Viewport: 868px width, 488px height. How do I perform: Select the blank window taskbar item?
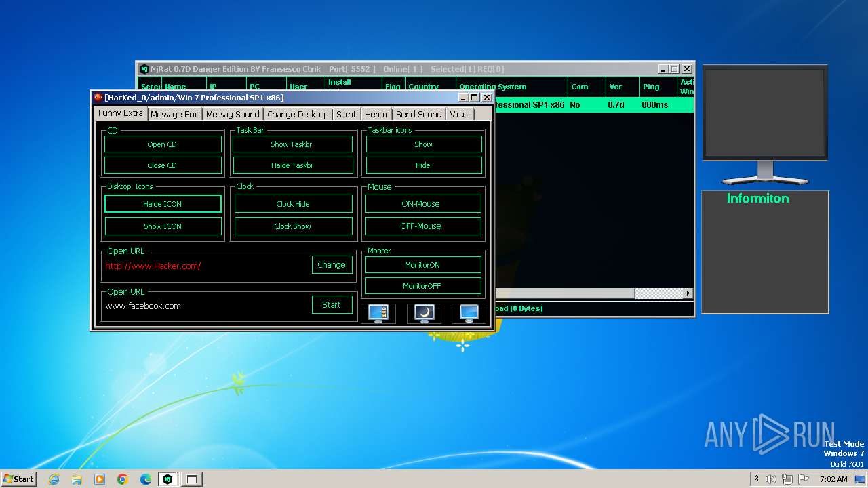click(x=192, y=479)
